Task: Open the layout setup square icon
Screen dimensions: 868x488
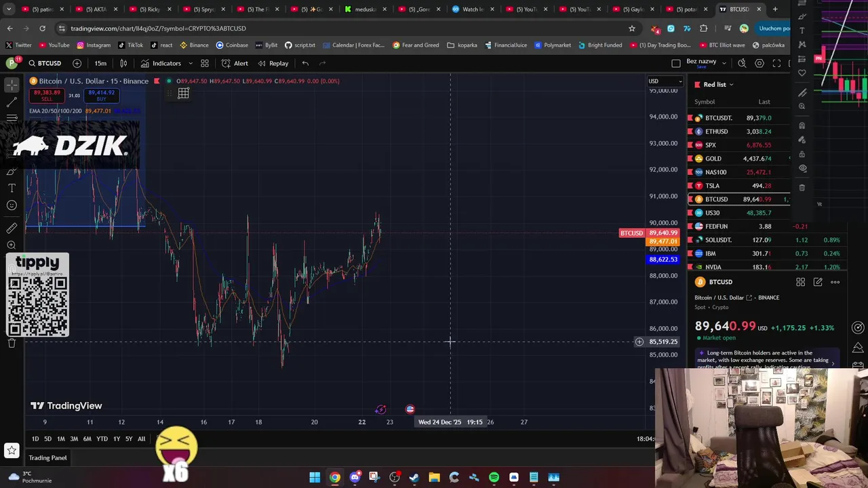Action: (675, 63)
